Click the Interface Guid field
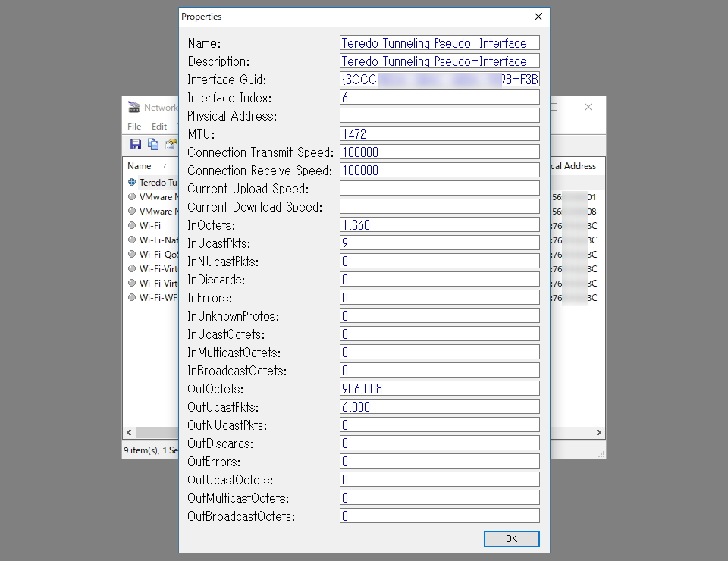This screenshot has height=561, width=728. (x=440, y=79)
